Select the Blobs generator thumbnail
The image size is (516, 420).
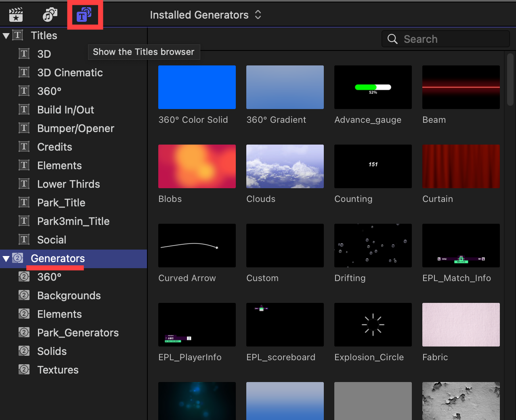[197, 166]
